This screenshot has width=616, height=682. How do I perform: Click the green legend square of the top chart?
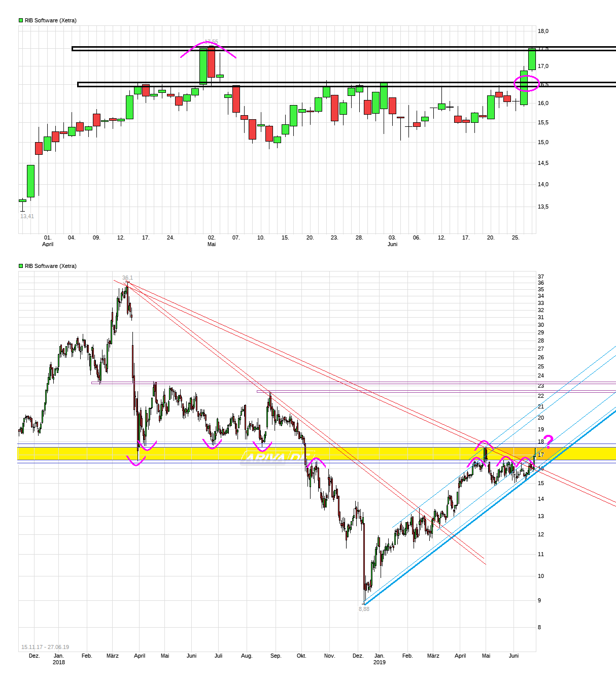(x=21, y=20)
